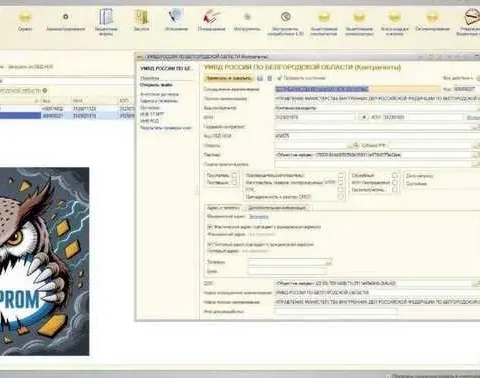Image resolution: width=480 pixels, height=378 pixels.
Task: Switch to Адрес и телефон tab
Action: 223,208
